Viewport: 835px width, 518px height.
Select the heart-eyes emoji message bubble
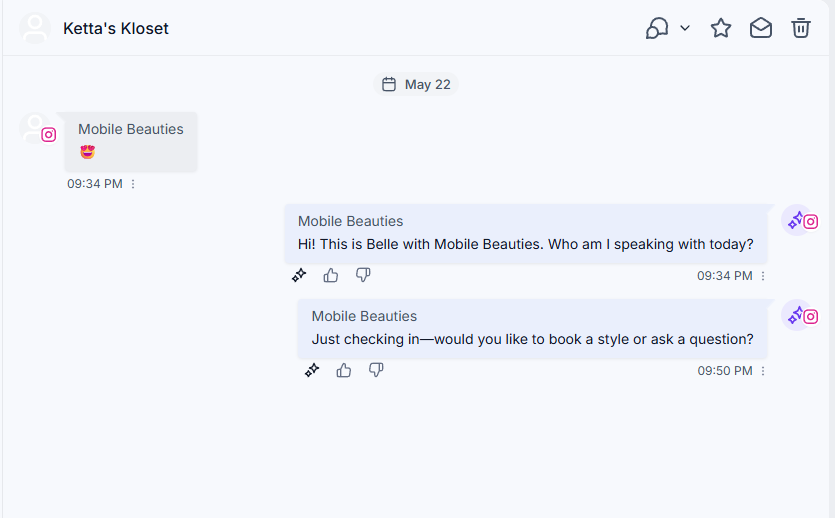click(131, 142)
